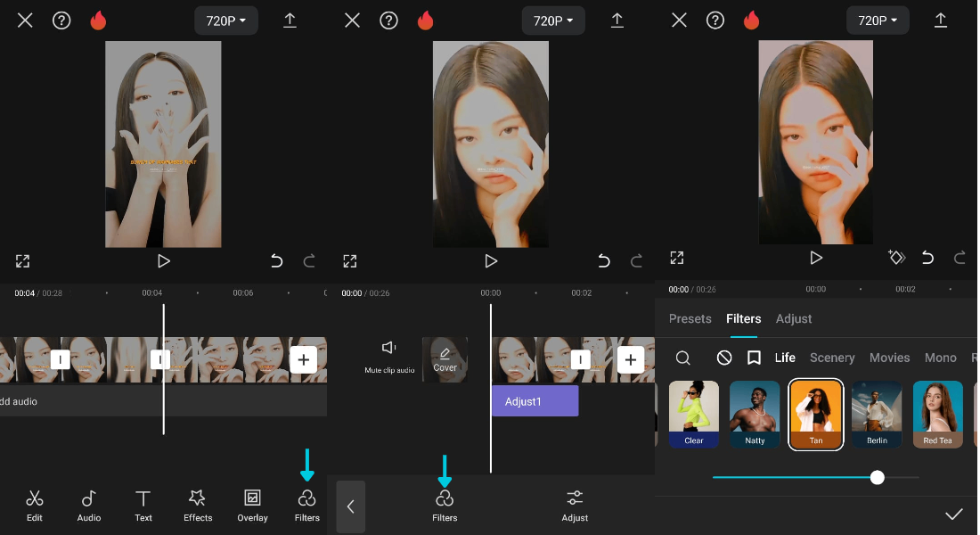The height and width of the screenshot is (535, 980).
Task: Close the left screen project
Action: pyautogui.click(x=25, y=21)
